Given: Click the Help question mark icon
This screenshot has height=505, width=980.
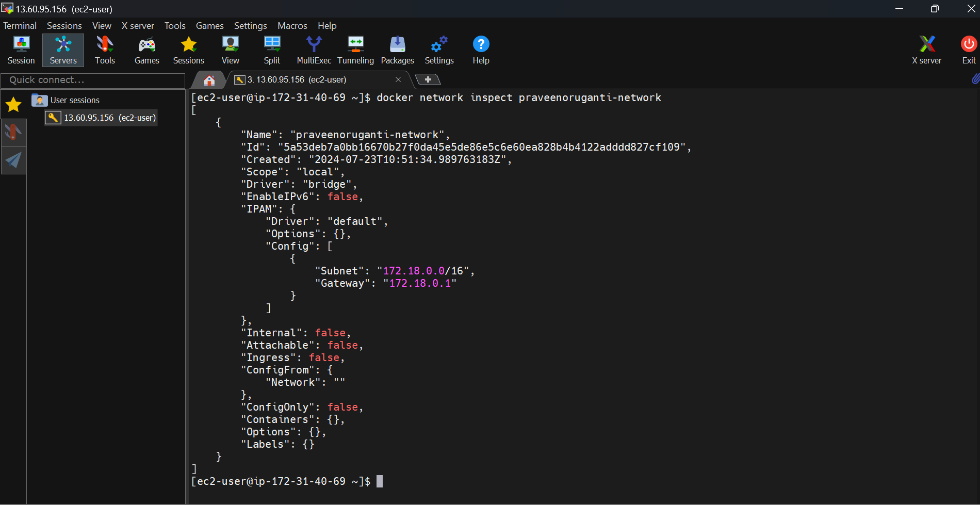Looking at the screenshot, I should click(x=481, y=50).
